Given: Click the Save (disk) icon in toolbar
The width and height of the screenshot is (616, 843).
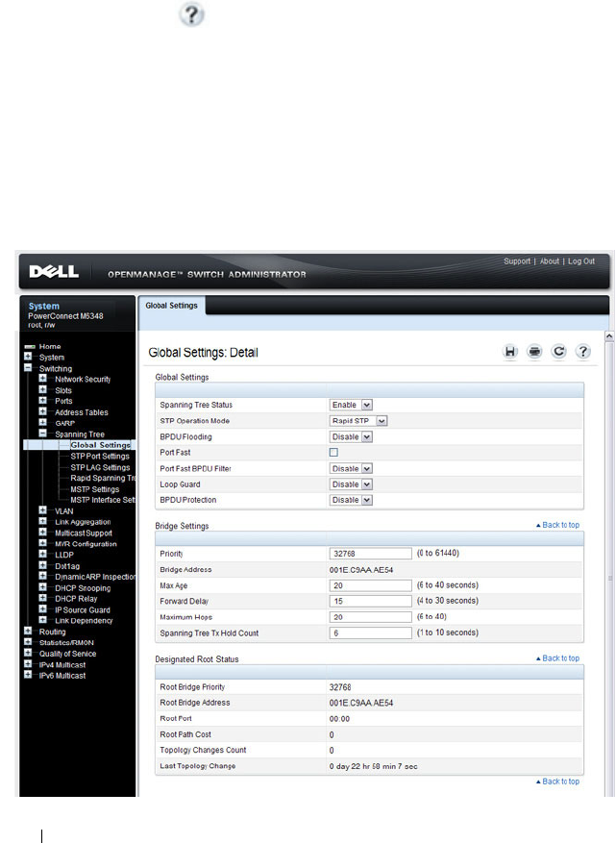Looking at the screenshot, I should (509, 352).
